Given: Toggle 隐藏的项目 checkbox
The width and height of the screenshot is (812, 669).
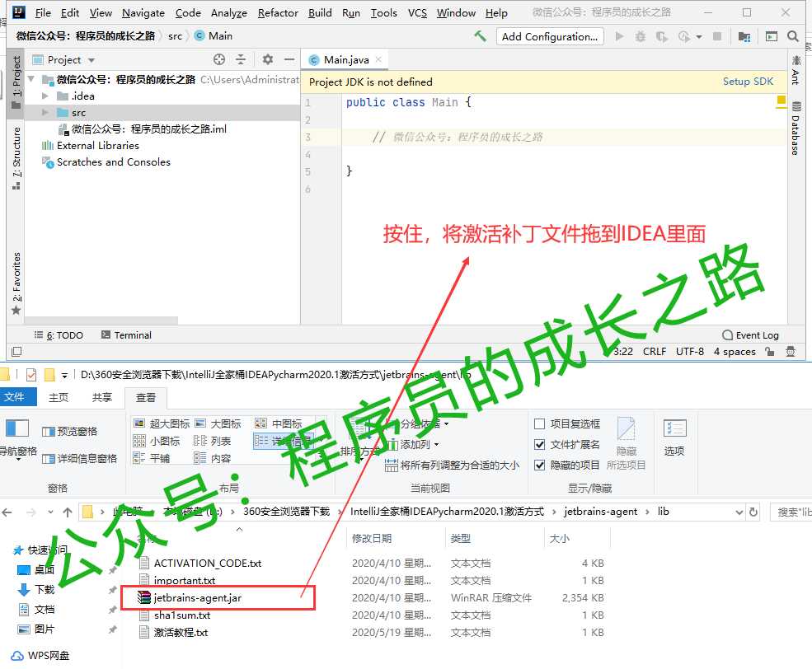Looking at the screenshot, I should [539, 465].
